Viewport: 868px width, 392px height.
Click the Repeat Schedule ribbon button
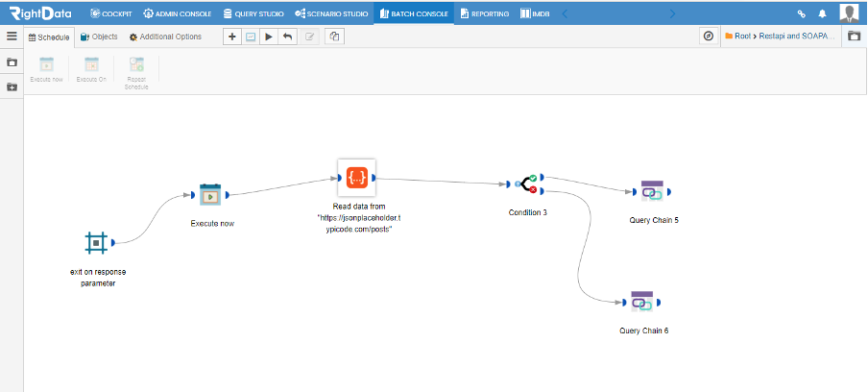pos(136,72)
